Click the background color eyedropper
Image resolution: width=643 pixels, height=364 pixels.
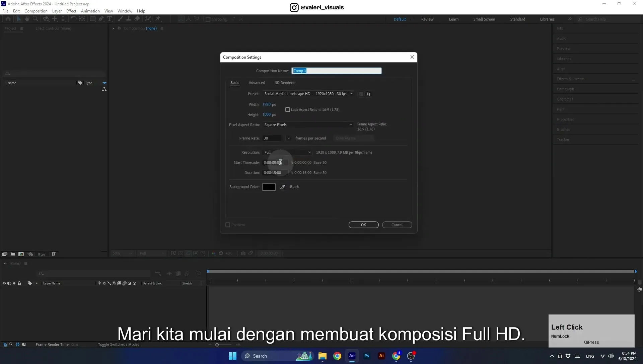[x=283, y=187]
